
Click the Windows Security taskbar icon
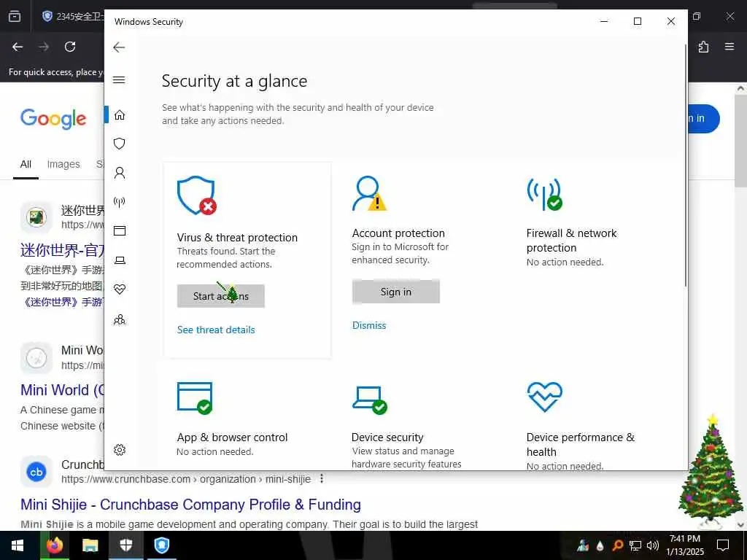coord(125,545)
